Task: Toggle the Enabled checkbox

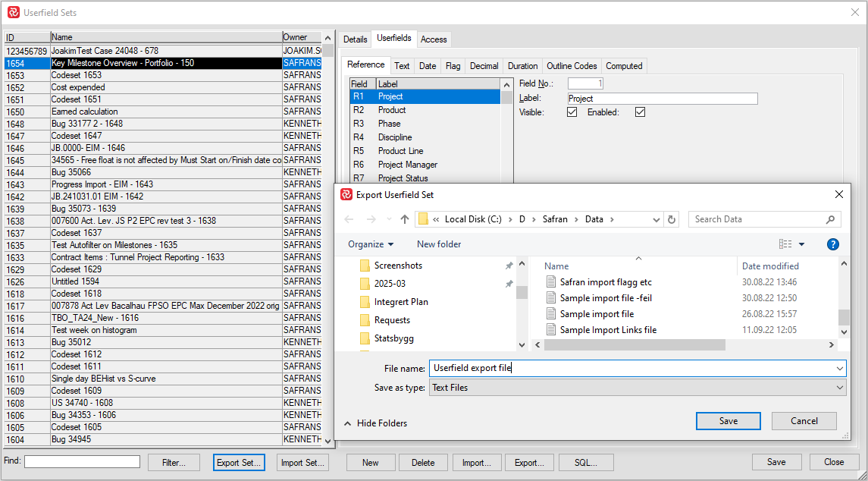Action: (640, 112)
